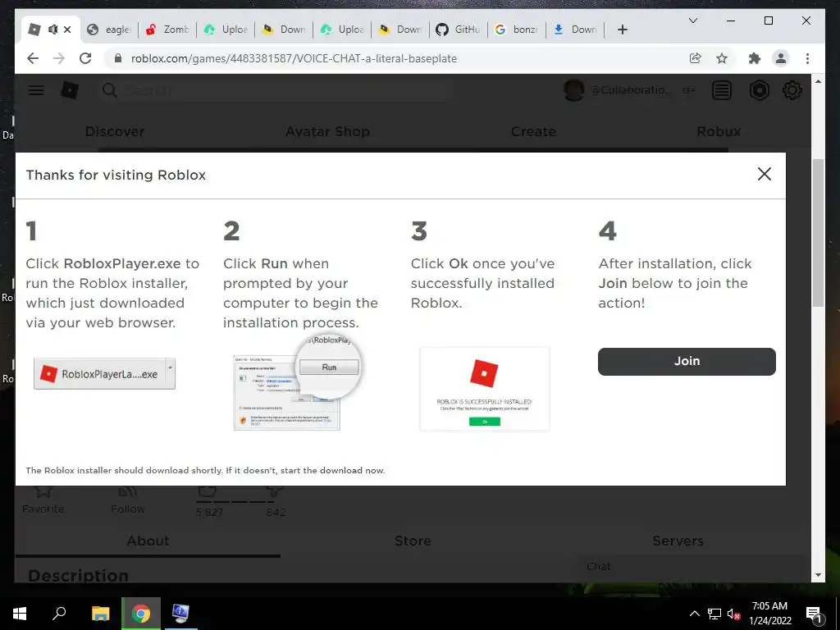Open Chrome's three-dot menu

(x=807, y=58)
